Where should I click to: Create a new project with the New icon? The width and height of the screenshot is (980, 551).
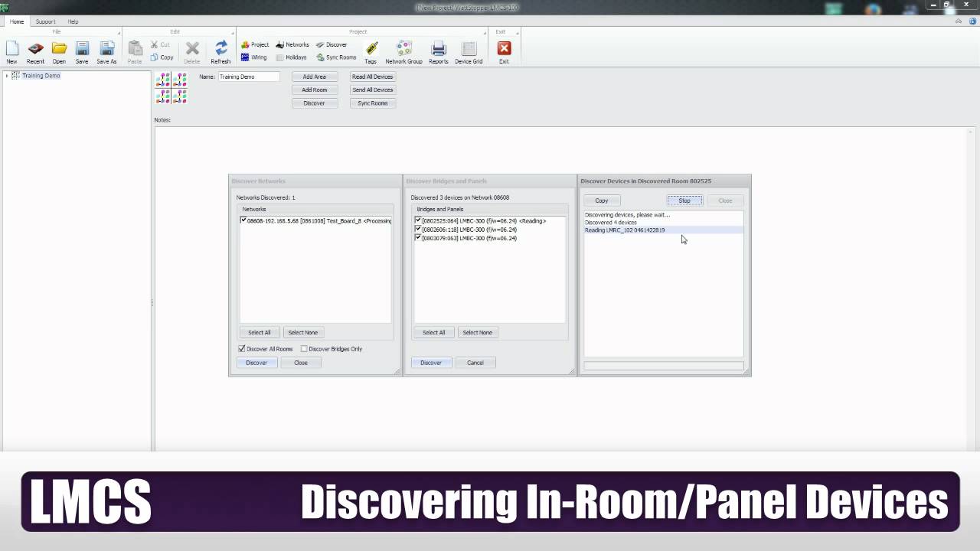click(x=11, y=52)
